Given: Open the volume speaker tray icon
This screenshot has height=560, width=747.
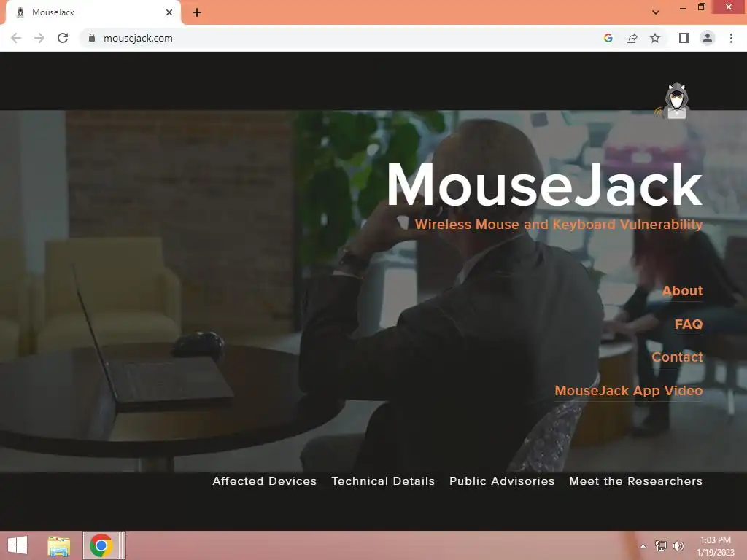Looking at the screenshot, I should coord(678,545).
